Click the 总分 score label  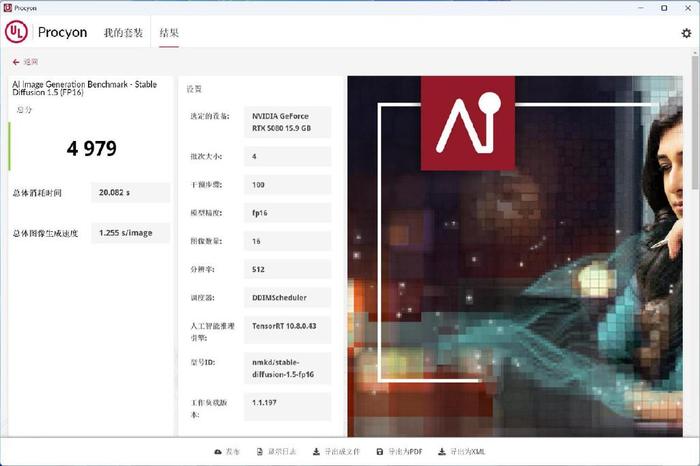coord(24,109)
